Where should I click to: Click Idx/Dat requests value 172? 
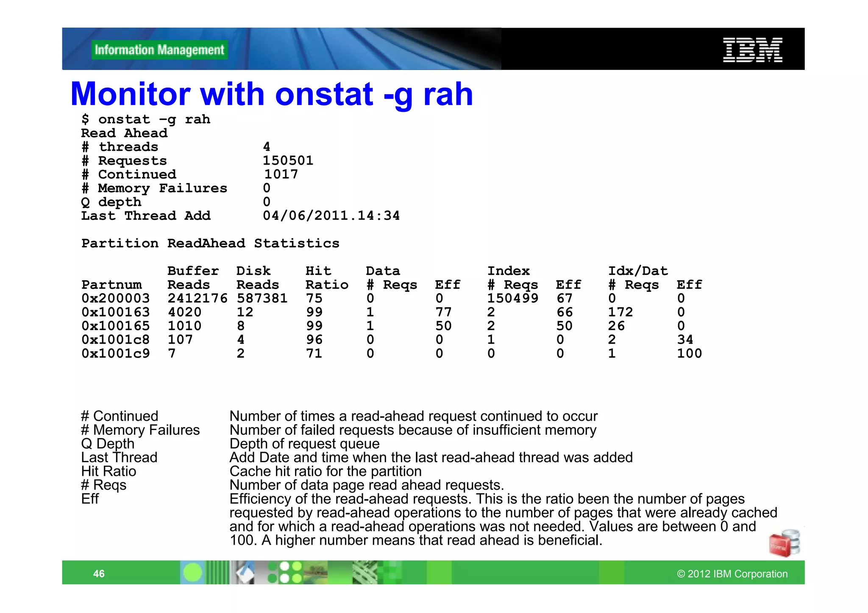pyautogui.click(x=620, y=312)
